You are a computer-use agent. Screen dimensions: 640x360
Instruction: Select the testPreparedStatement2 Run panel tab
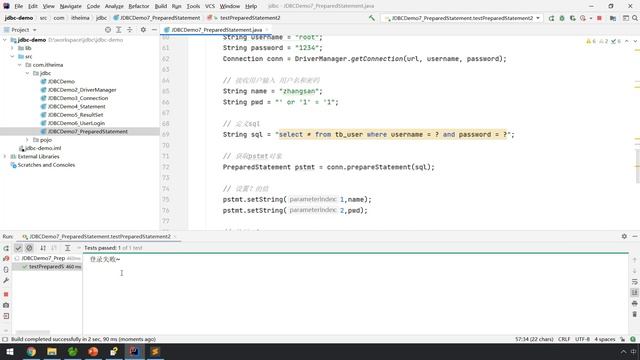tap(99, 236)
